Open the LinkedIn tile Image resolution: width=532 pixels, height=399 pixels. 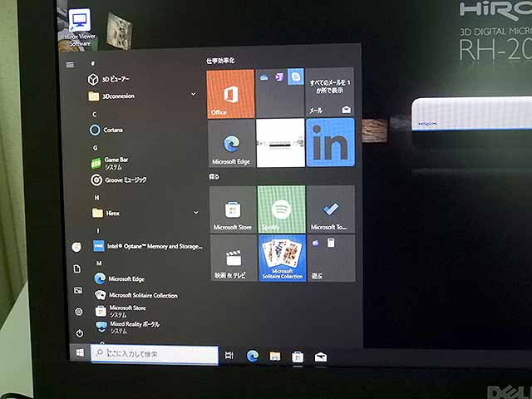331,142
